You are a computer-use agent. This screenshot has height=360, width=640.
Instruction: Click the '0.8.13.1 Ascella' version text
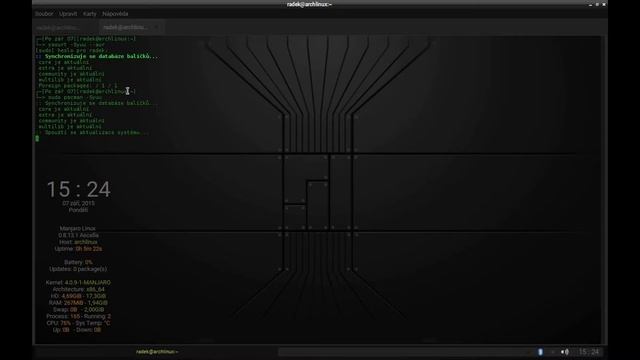[78, 236]
